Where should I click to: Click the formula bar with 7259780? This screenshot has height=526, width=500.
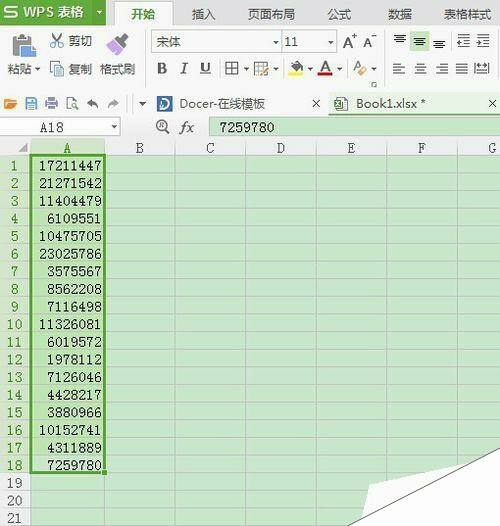point(354,127)
